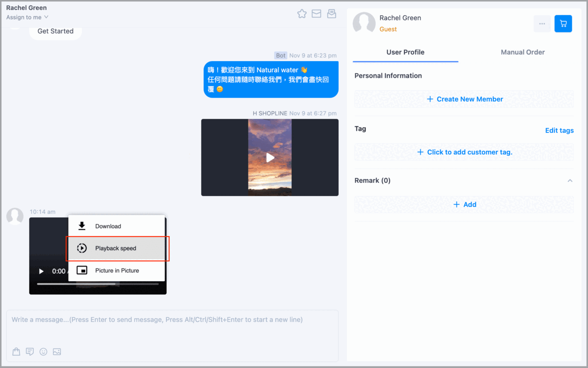The height and width of the screenshot is (368, 588).
Task: Click the Chinese welcome message bubble
Action: 270,79
